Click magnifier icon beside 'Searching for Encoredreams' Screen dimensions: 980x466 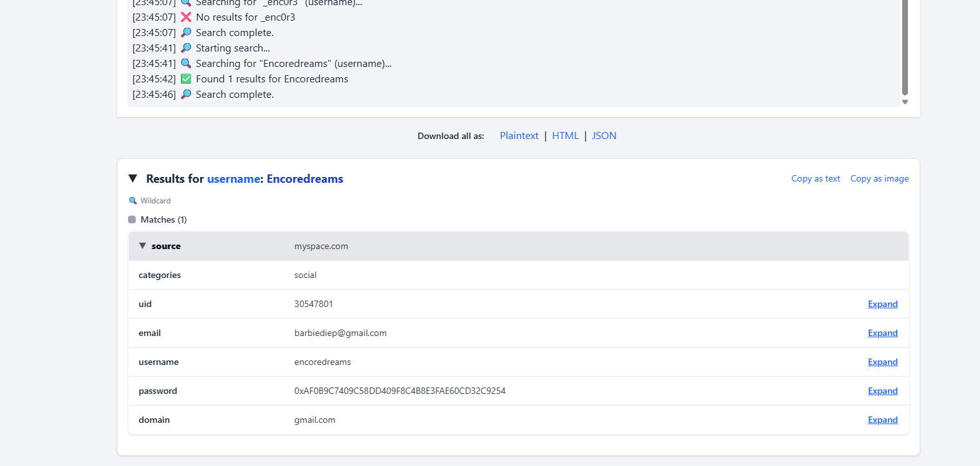pos(186,64)
